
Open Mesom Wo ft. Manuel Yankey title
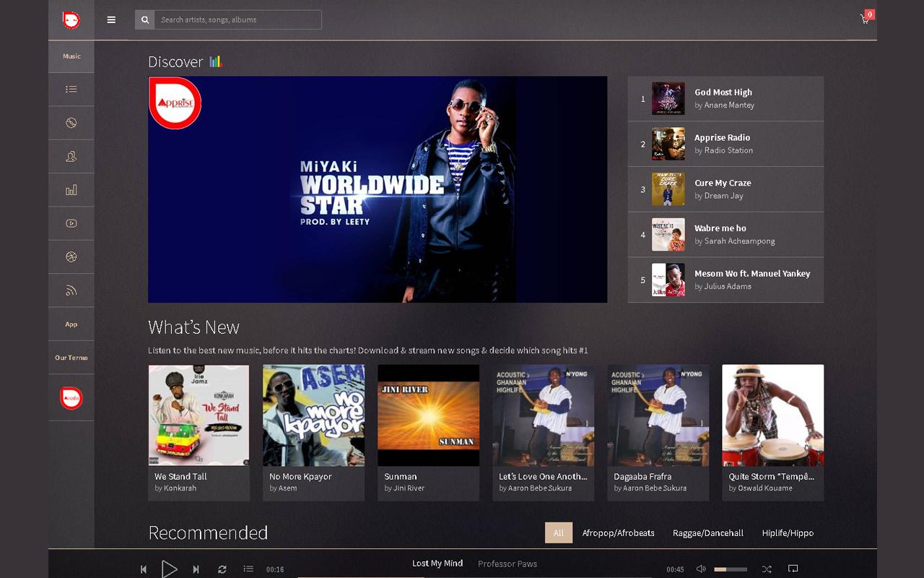coord(752,274)
